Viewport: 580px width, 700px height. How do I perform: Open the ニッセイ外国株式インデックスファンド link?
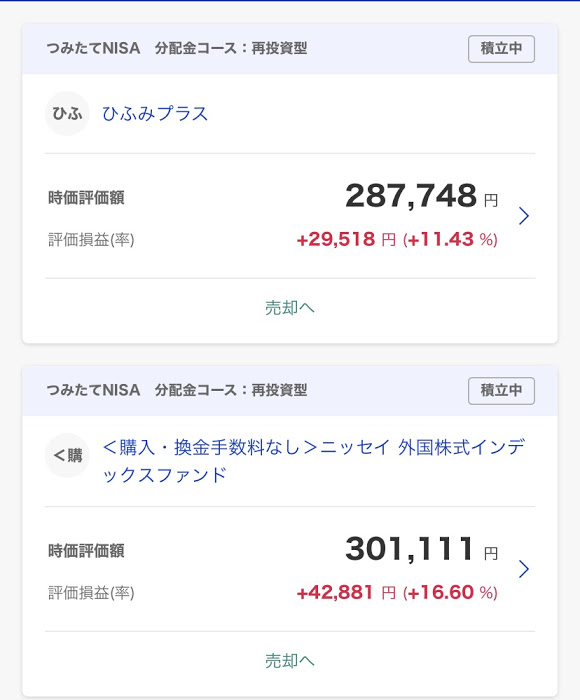click(313, 461)
